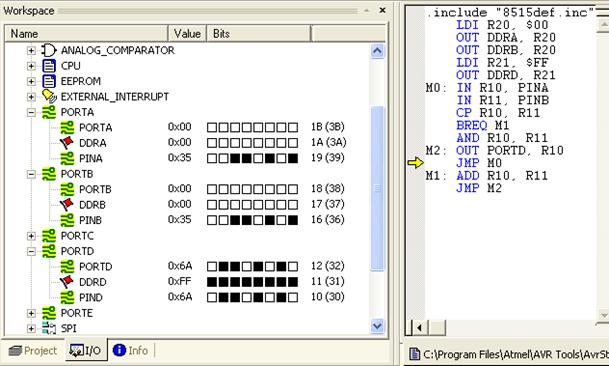This screenshot has height=366, width=609.
Task: Expand the PORTC group
Action: [31, 236]
